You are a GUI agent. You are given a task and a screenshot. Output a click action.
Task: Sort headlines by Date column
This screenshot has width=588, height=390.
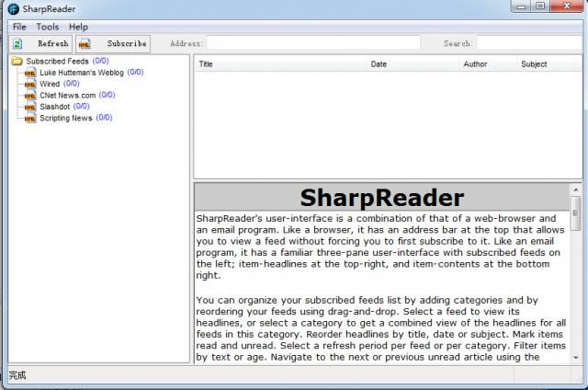413,64
